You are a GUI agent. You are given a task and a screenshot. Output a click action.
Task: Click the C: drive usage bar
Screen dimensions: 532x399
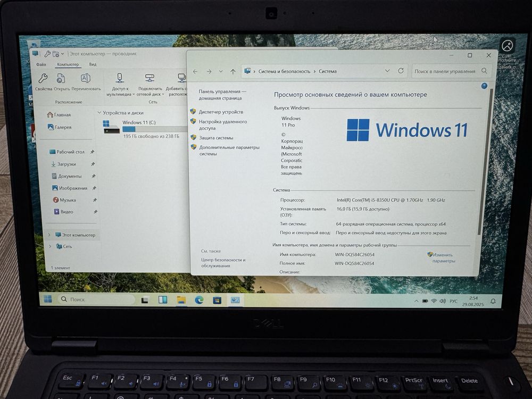pos(154,129)
